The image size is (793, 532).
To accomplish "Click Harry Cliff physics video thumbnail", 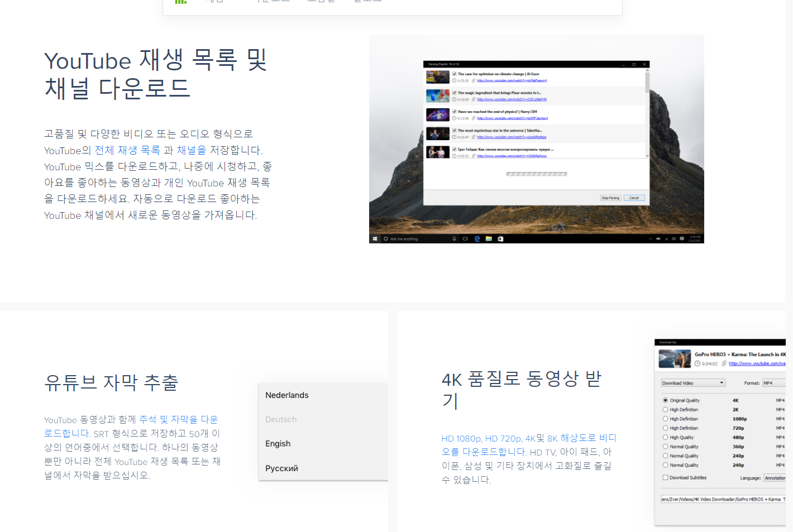I will [438, 115].
